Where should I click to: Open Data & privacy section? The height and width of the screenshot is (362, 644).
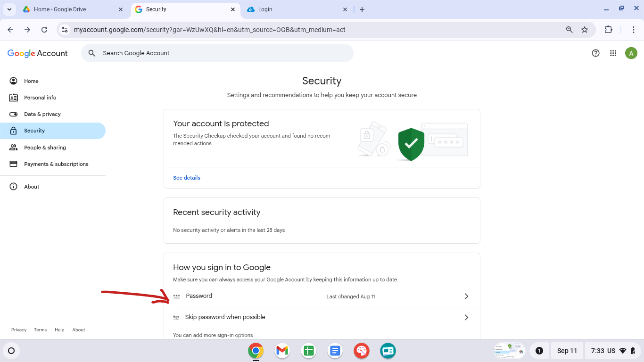click(42, 114)
